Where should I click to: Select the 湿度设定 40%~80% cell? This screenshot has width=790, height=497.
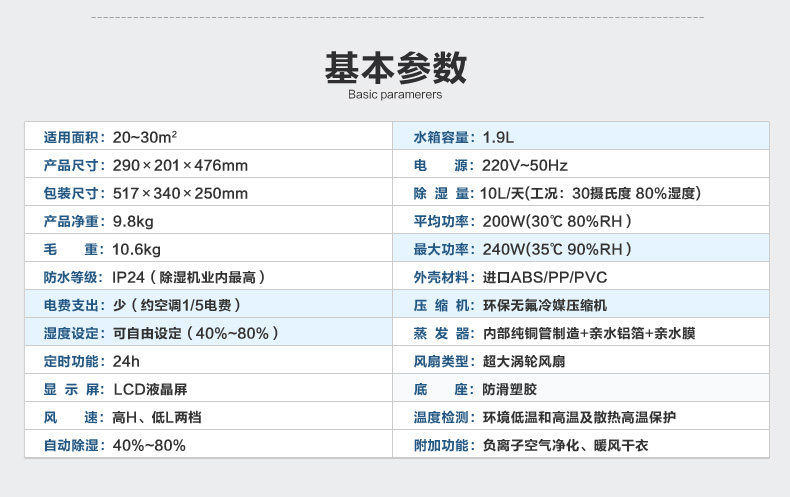tap(208, 333)
